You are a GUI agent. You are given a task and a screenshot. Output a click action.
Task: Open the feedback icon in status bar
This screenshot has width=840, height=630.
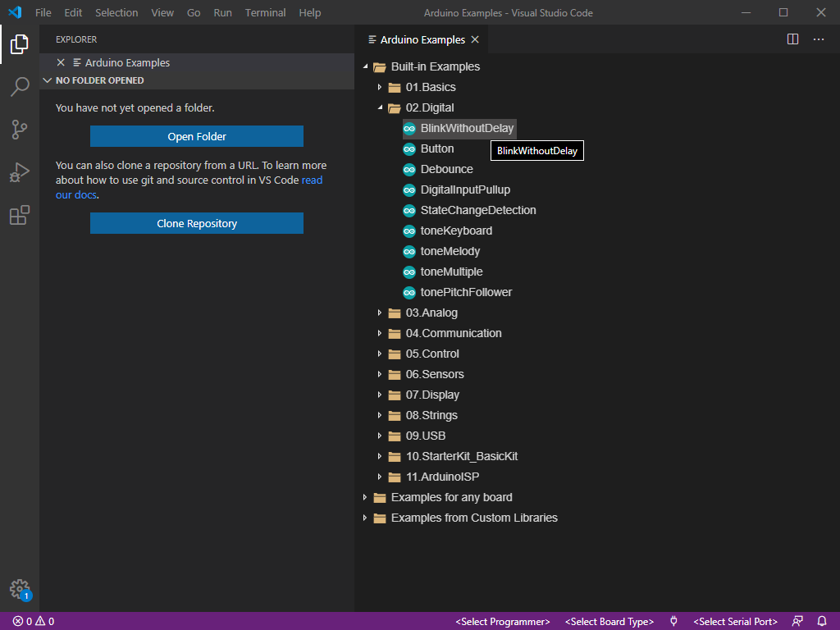(797, 622)
